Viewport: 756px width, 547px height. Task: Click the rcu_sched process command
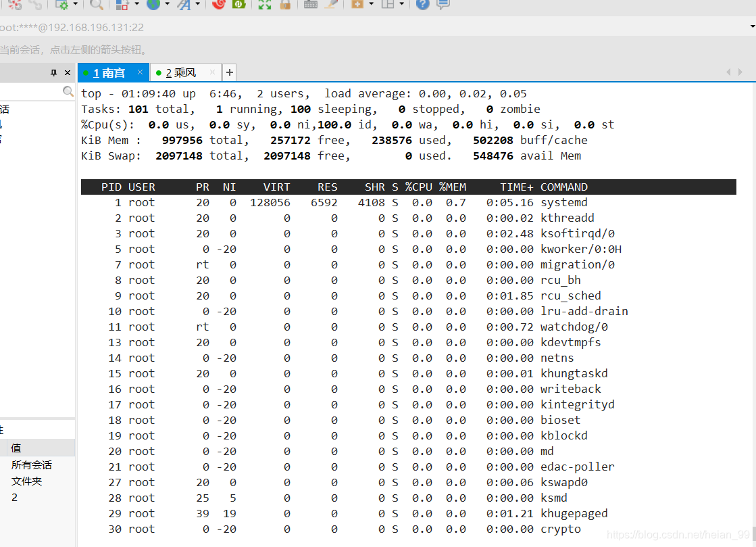tap(570, 295)
